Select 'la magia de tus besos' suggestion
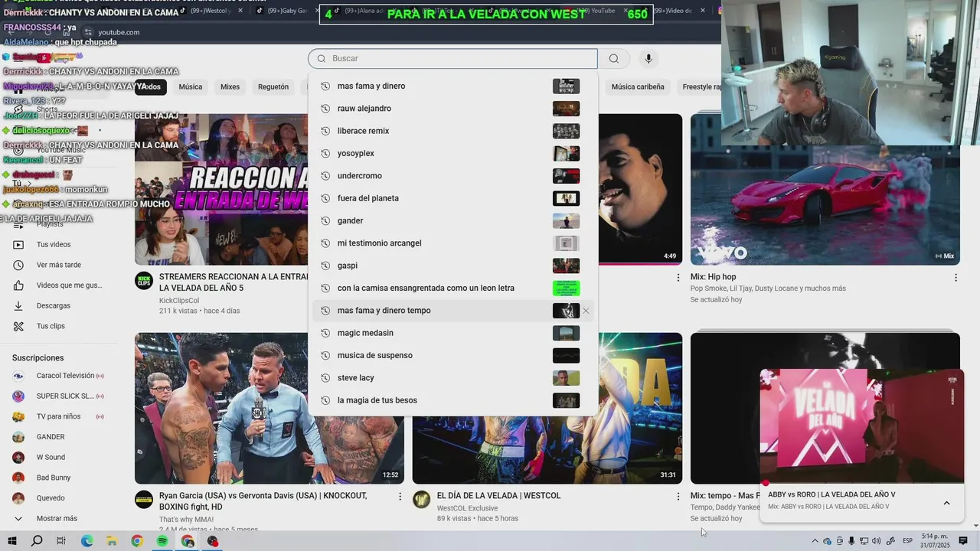Image resolution: width=980 pixels, height=551 pixels. coord(452,400)
